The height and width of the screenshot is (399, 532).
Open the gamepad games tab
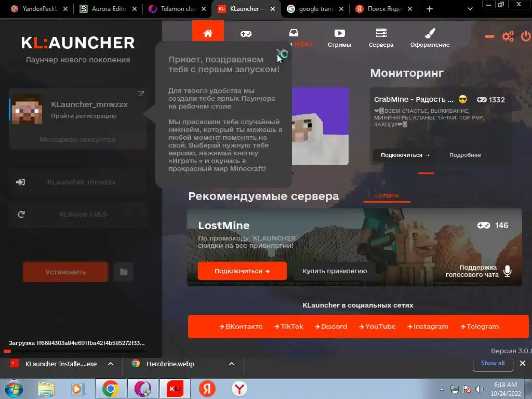tap(246, 34)
